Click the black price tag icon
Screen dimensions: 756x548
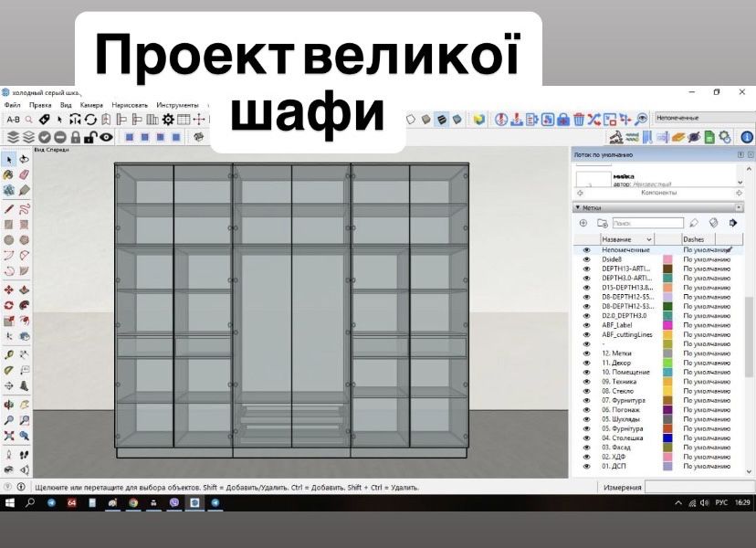pos(45,119)
